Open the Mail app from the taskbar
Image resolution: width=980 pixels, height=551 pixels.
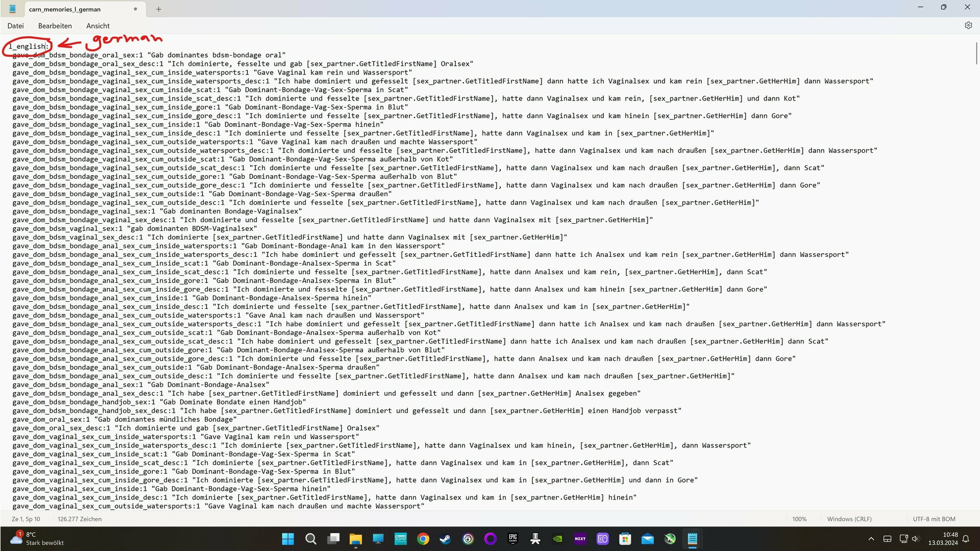[x=647, y=539]
